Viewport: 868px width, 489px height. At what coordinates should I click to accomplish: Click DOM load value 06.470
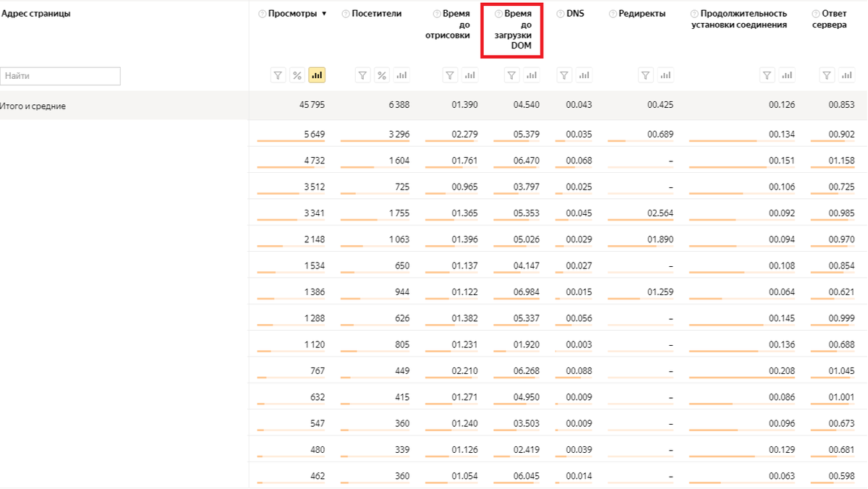coord(526,160)
